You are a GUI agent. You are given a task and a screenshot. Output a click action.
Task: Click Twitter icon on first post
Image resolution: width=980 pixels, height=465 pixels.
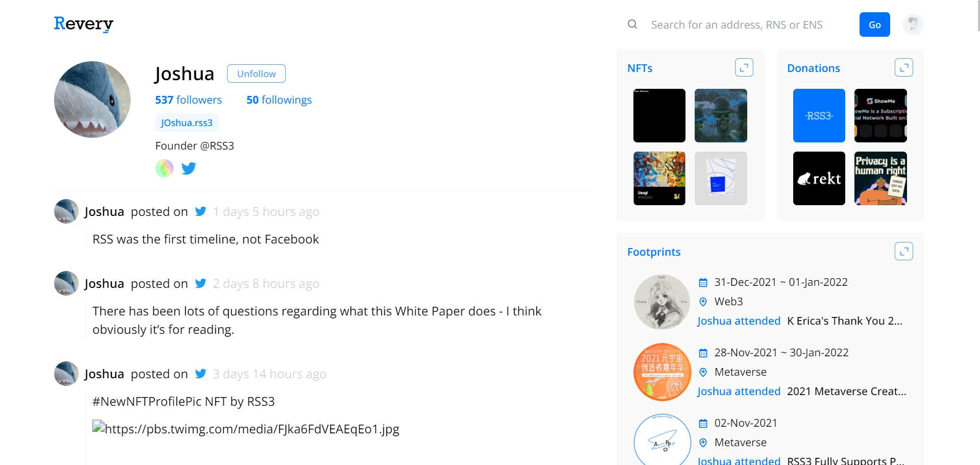tap(201, 211)
